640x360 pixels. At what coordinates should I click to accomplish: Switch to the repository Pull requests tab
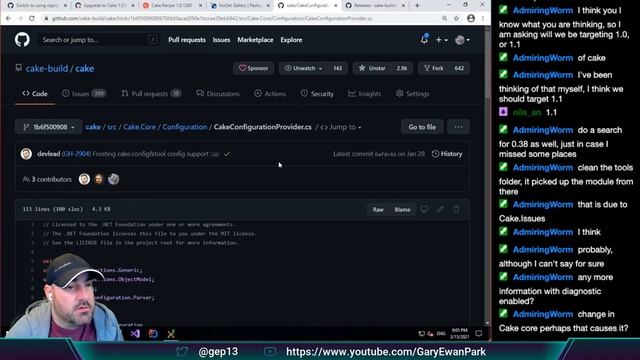[151, 93]
